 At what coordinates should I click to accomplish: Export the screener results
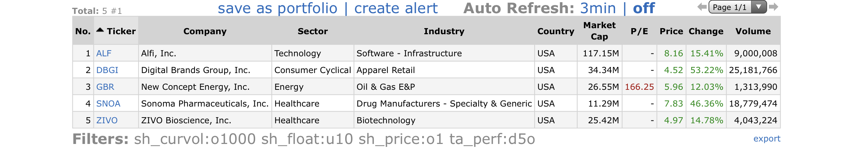tap(767, 139)
